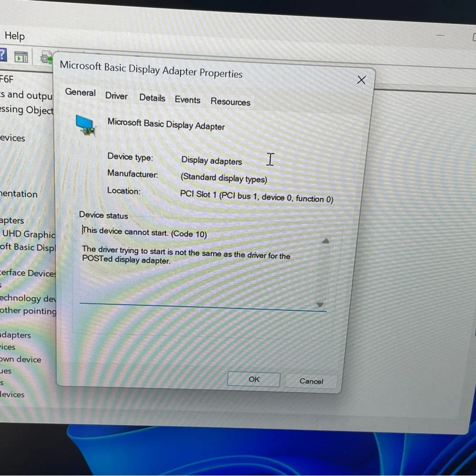The image size is (476, 476).
Task: Click the 'Display adapters' device type value
Action: click(212, 160)
